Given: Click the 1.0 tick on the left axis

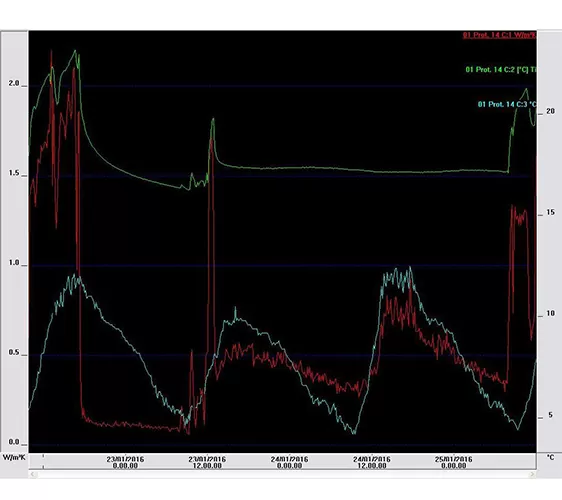Looking at the screenshot, I should [14, 263].
